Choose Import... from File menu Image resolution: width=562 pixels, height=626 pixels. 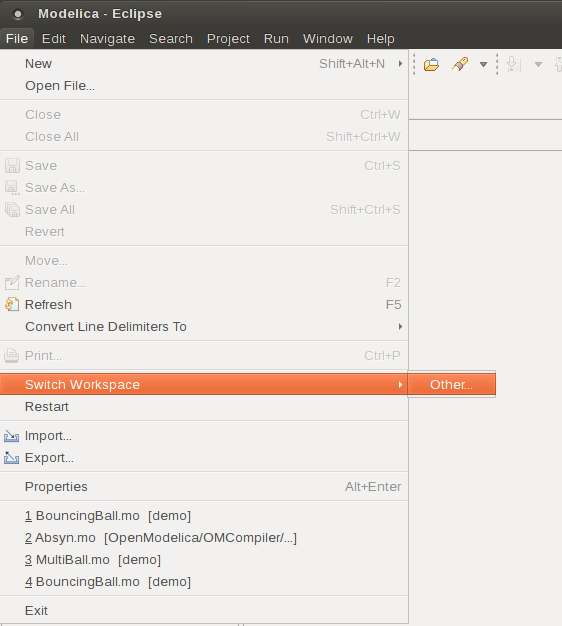point(204,436)
